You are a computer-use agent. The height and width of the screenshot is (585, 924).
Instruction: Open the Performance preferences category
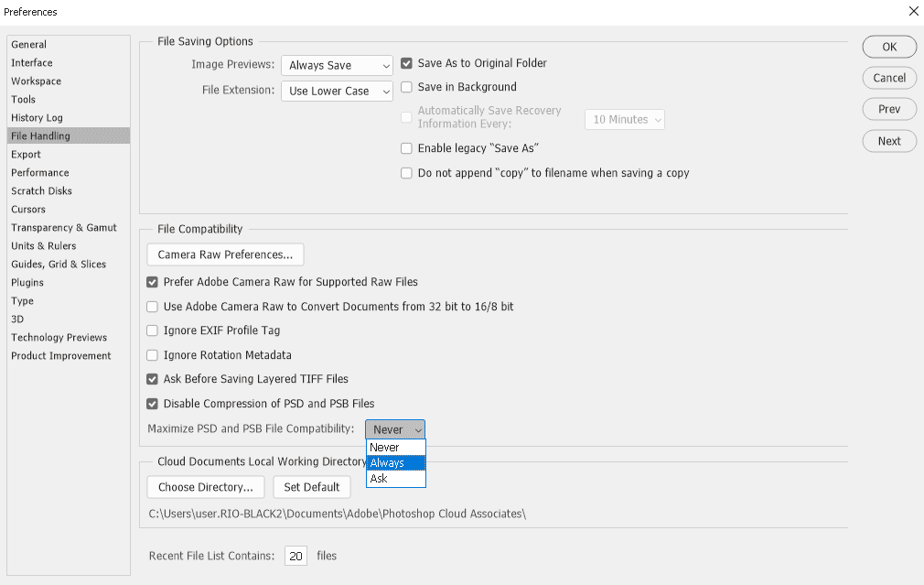(x=40, y=173)
